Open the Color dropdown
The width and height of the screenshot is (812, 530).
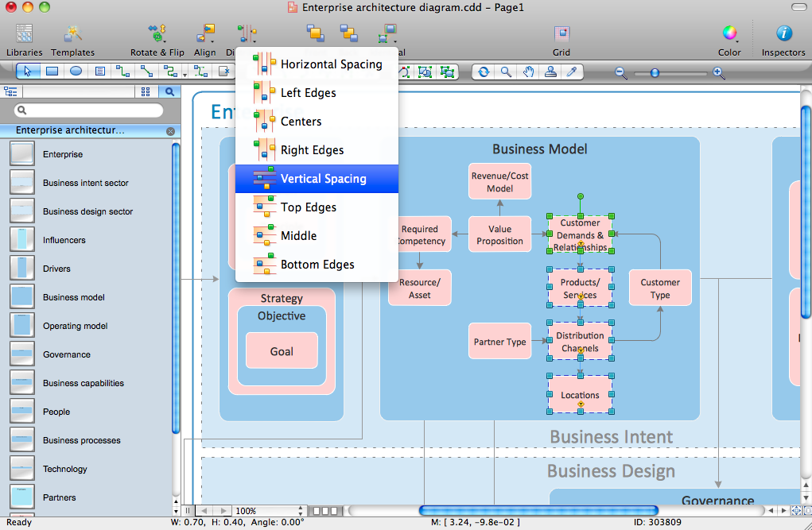tap(729, 34)
